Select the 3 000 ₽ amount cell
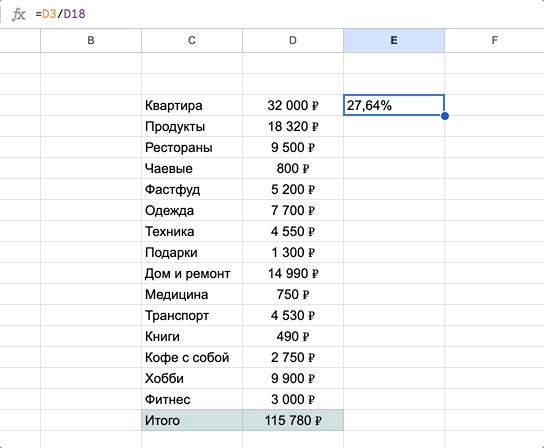 293,399
